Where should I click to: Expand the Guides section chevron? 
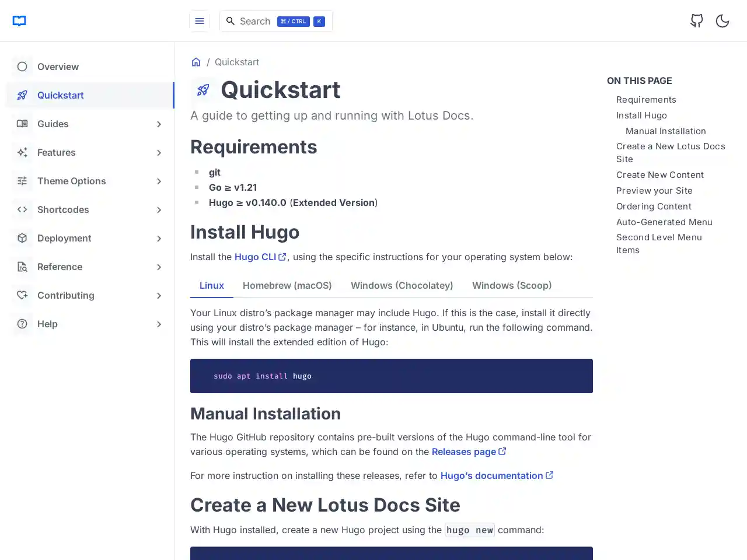[x=159, y=124]
